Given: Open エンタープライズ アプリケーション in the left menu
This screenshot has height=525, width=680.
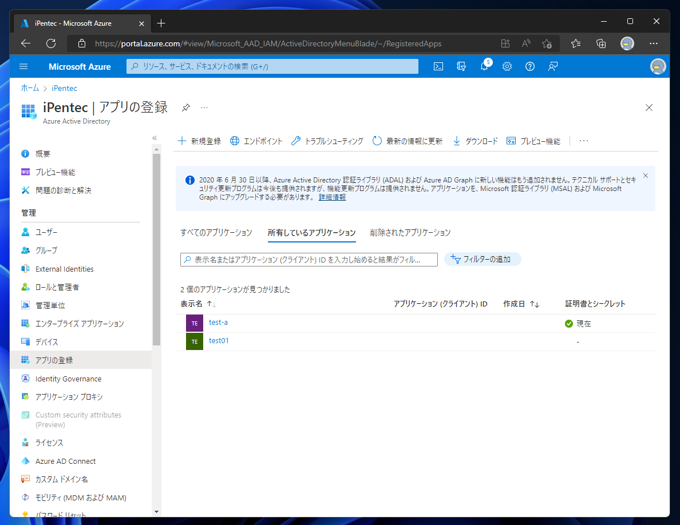Looking at the screenshot, I should pos(81,323).
